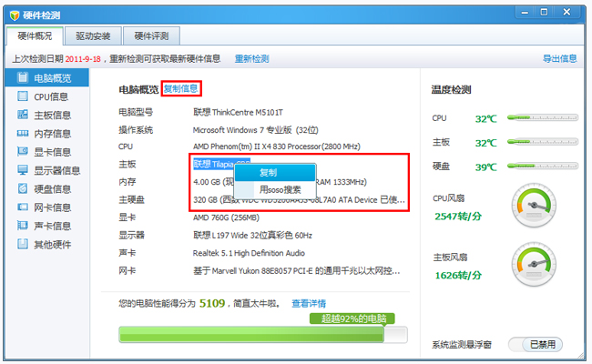Select the 联想 ThinkCentre M5101T model text
The height and width of the screenshot is (364, 592).
tap(238, 113)
